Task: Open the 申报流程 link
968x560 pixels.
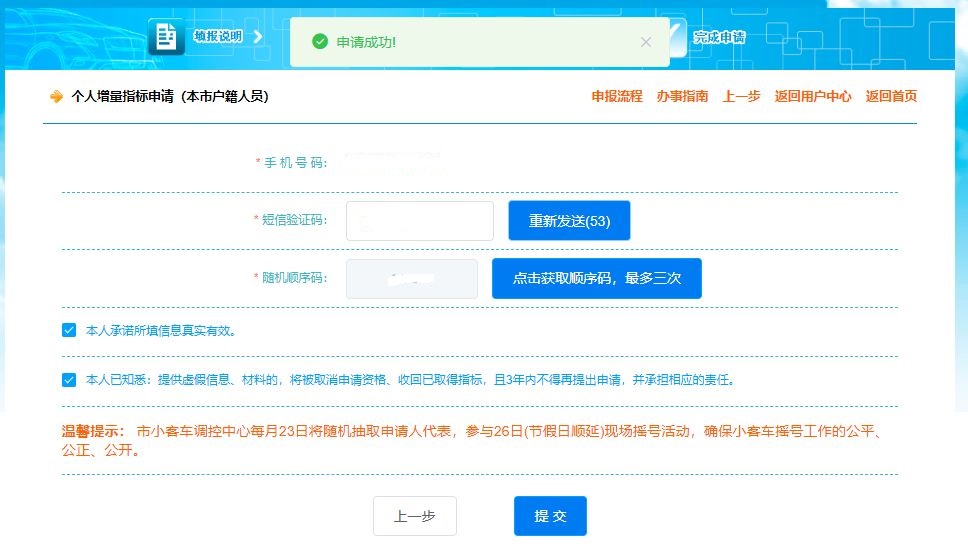Action: click(x=617, y=96)
